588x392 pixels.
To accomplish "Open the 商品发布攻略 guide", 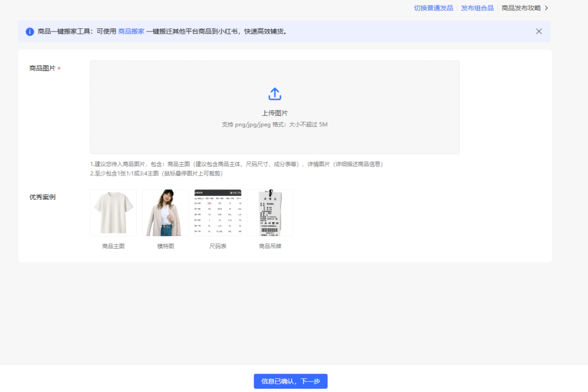I will coord(521,8).
